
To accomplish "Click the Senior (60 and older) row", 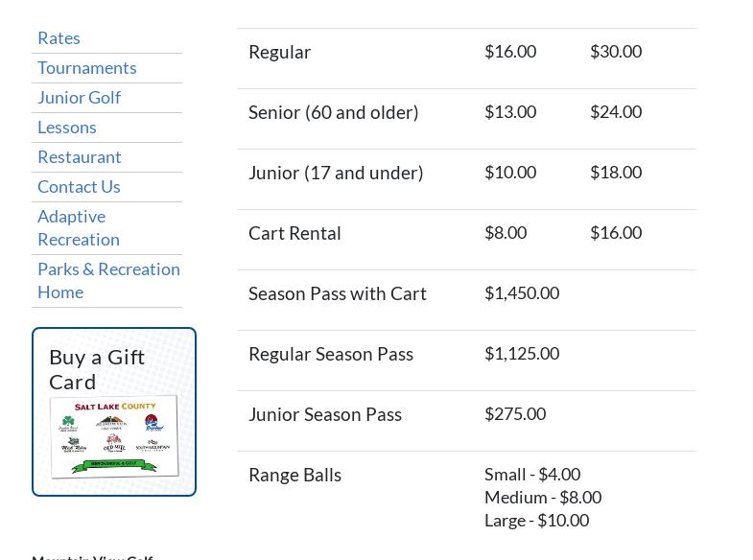I will pos(333,112).
